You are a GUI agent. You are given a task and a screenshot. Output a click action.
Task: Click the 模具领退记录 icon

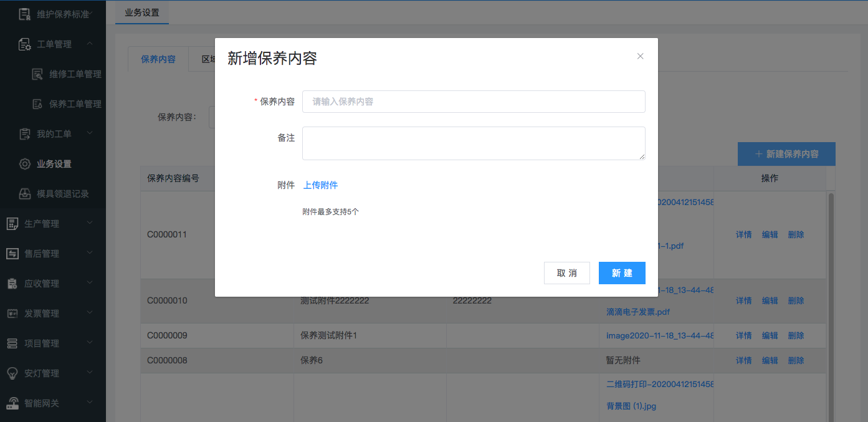point(25,194)
